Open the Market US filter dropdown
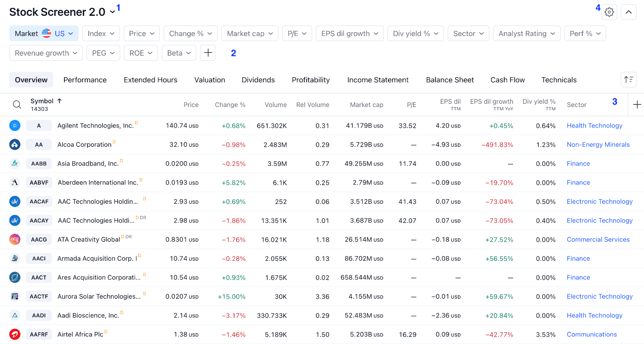Screen dimensions: 644x344 (44, 33)
